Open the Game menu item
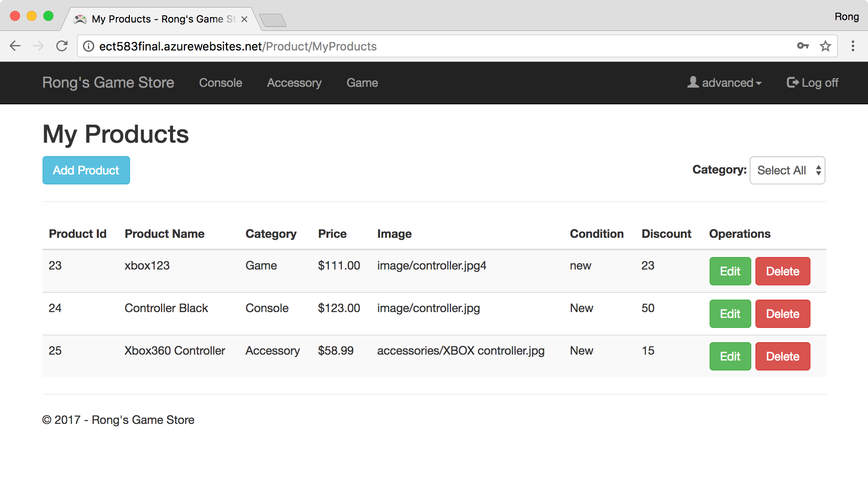The width and height of the screenshot is (868, 489). click(x=362, y=83)
